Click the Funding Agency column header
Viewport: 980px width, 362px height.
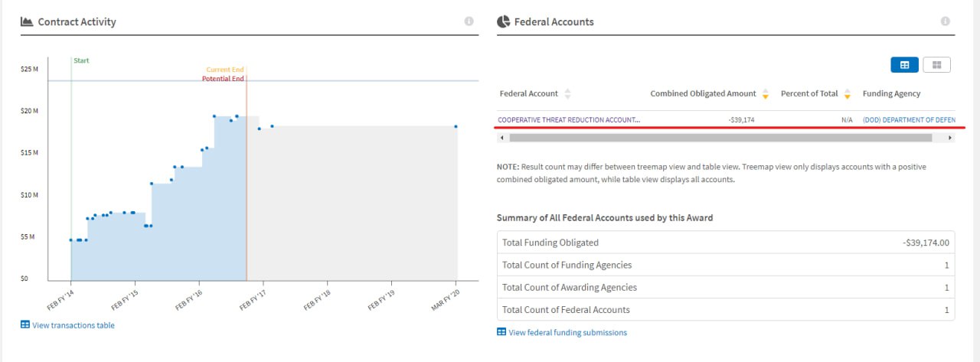pos(891,93)
